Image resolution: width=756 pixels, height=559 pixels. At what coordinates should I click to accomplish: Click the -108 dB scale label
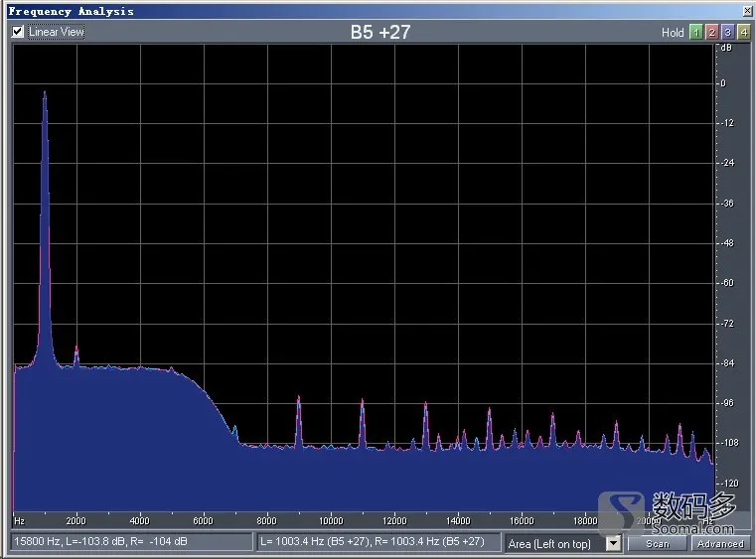pyautogui.click(x=729, y=443)
